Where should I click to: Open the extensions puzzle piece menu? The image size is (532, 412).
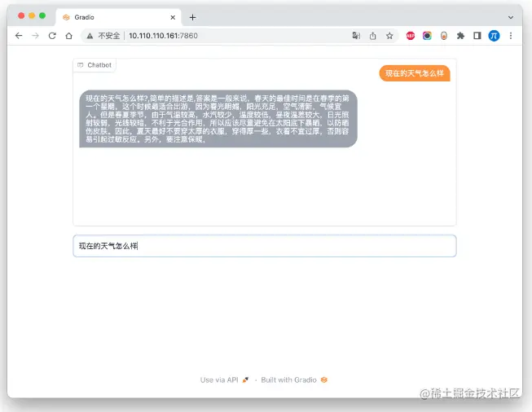(x=460, y=36)
